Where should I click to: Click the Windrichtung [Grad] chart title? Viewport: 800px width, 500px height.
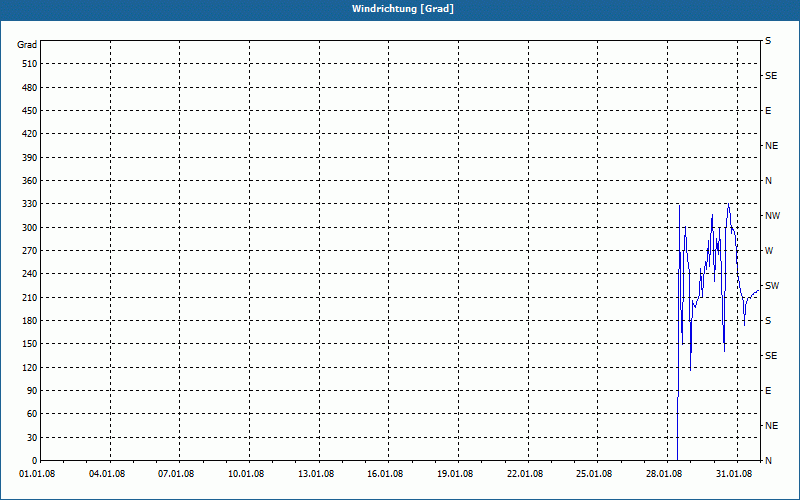(403, 9)
